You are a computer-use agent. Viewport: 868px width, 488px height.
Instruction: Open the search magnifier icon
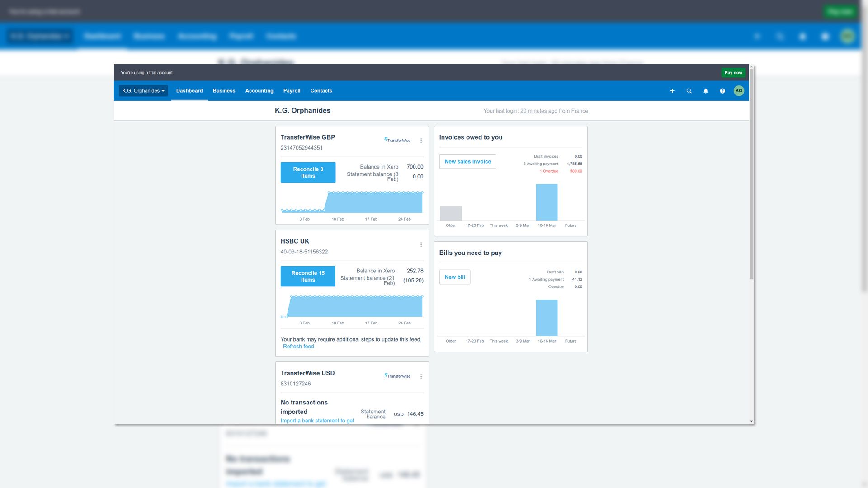click(x=689, y=91)
